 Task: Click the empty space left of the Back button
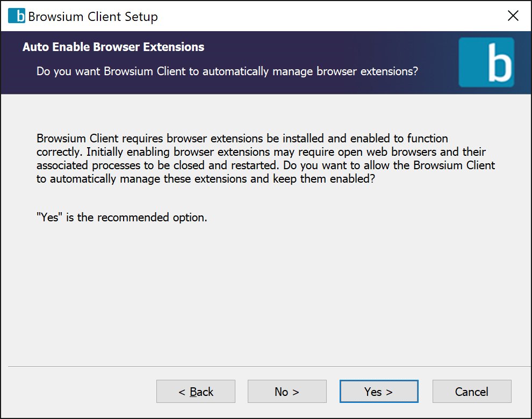point(81,392)
